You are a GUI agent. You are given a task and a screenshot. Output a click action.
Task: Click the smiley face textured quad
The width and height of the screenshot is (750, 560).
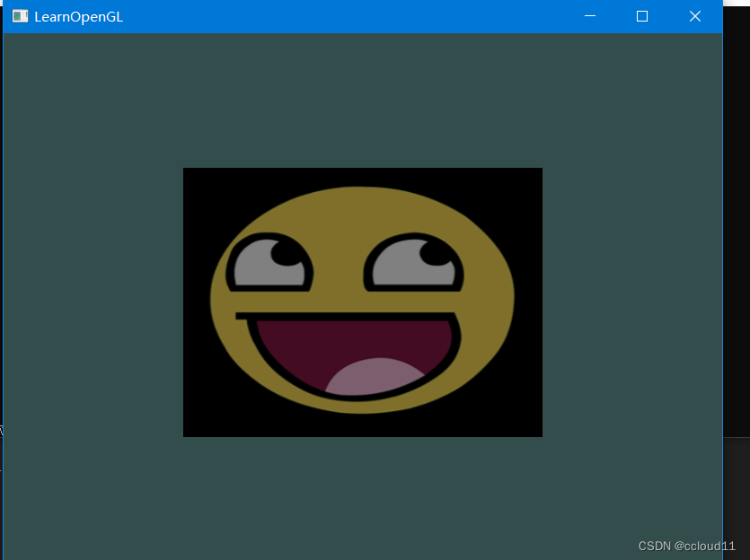pos(363,302)
